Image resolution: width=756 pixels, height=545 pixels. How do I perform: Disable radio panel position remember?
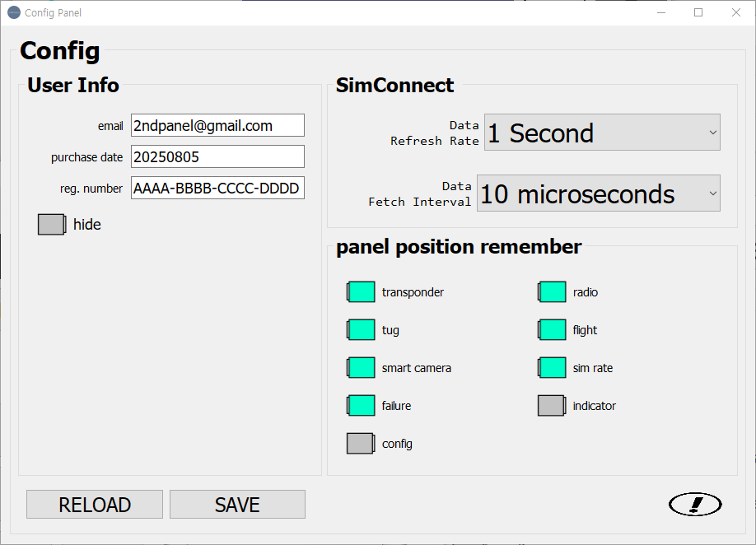point(552,292)
